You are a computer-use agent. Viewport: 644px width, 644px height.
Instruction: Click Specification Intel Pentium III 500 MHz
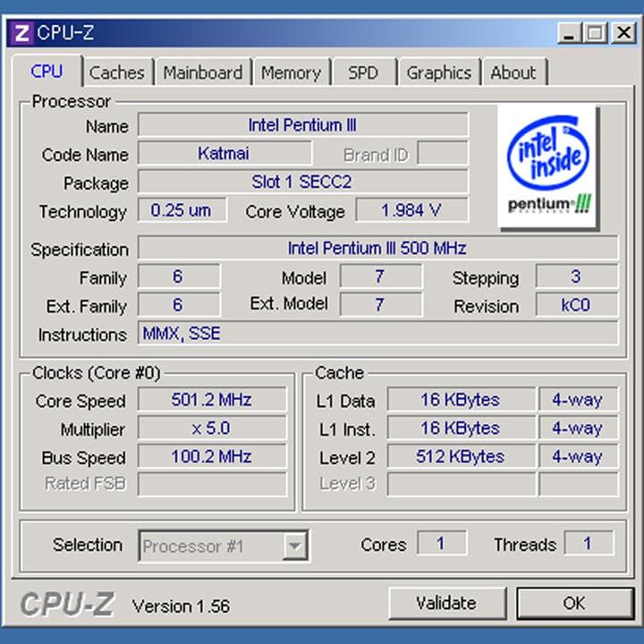pyautogui.click(x=377, y=248)
